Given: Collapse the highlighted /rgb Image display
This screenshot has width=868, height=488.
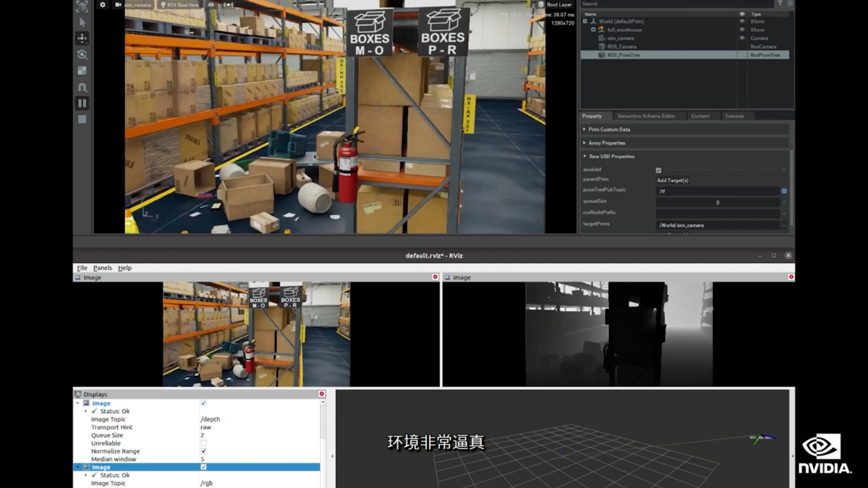Looking at the screenshot, I should [78, 467].
